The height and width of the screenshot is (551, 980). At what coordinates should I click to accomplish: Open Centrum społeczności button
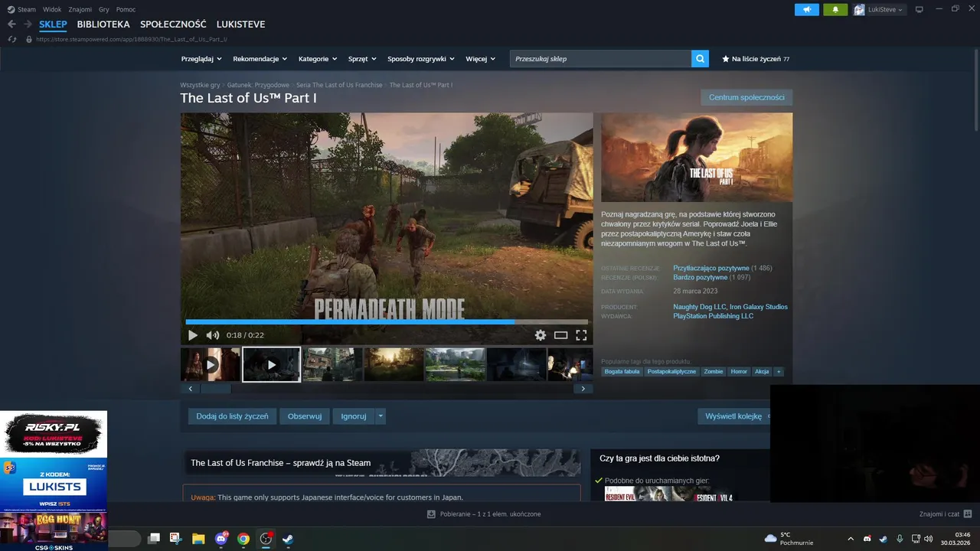pyautogui.click(x=746, y=97)
